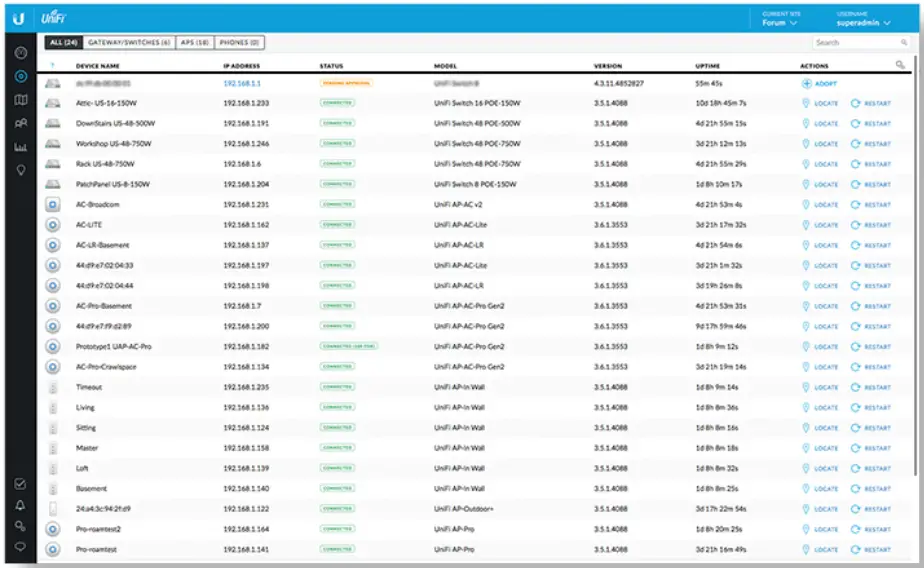Click the Ubiquiti U logo in the top-left corner
Screen dimensions: 924x568
point(18,18)
